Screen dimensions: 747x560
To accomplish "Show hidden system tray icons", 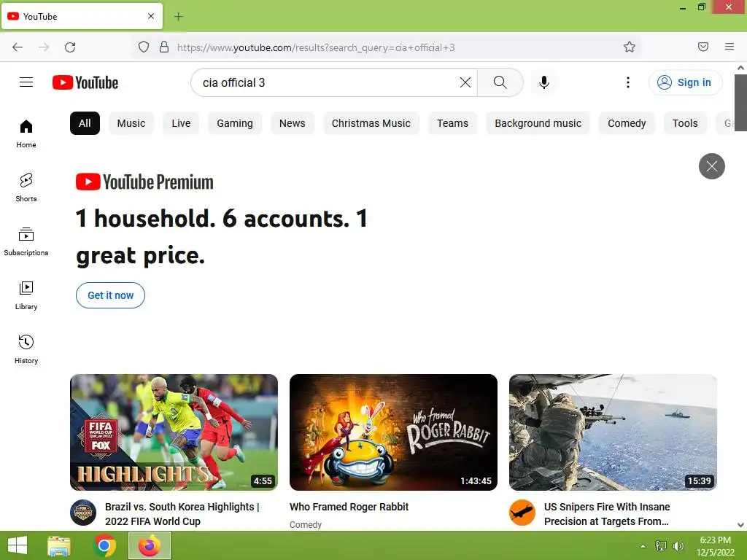I will point(643,546).
